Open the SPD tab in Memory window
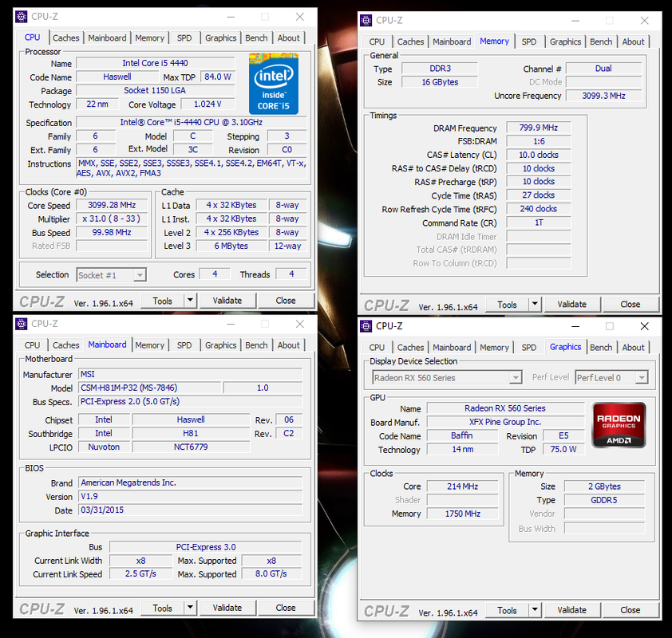 pyautogui.click(x=529, y=41)
